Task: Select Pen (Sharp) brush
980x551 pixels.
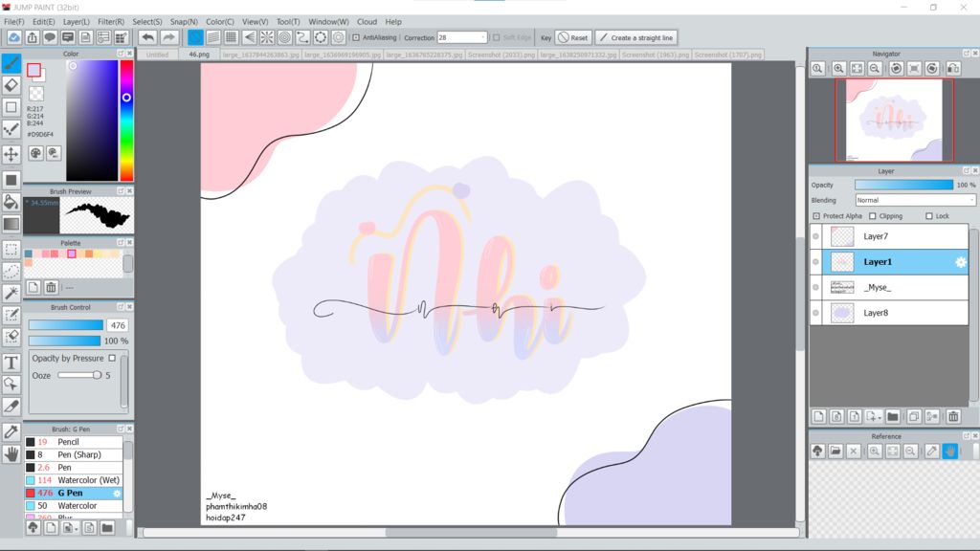Action: pos(74,454)
